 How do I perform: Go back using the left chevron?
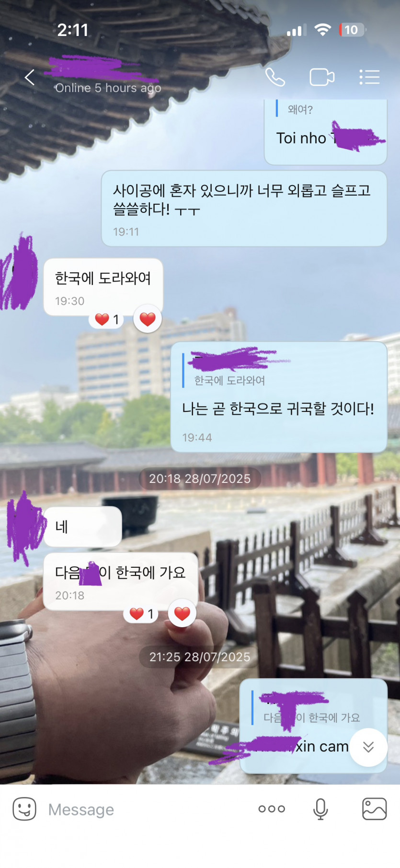coord(30,77)
